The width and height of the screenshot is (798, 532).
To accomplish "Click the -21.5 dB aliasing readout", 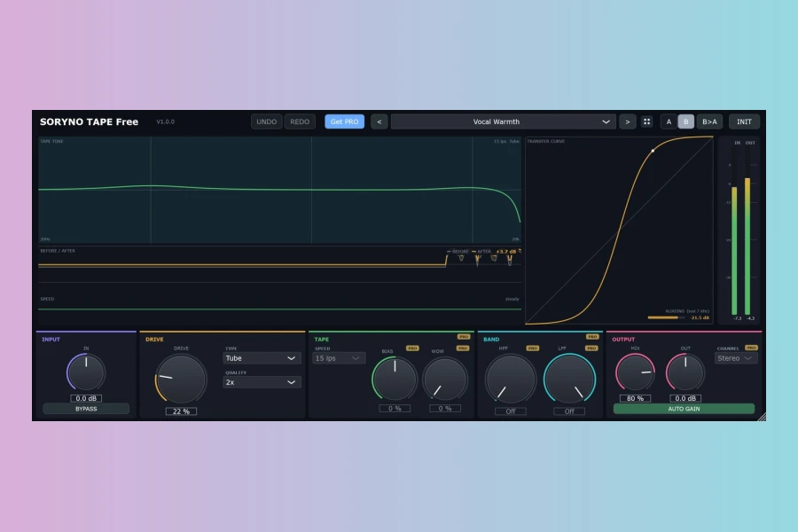I will 700,317.
